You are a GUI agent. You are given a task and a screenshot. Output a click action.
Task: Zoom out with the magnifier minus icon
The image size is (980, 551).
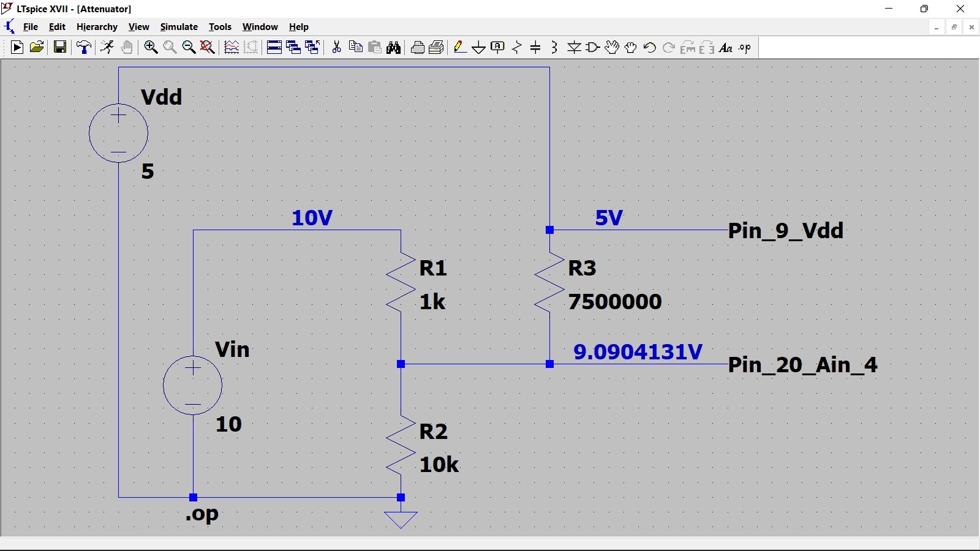(189, 48)
